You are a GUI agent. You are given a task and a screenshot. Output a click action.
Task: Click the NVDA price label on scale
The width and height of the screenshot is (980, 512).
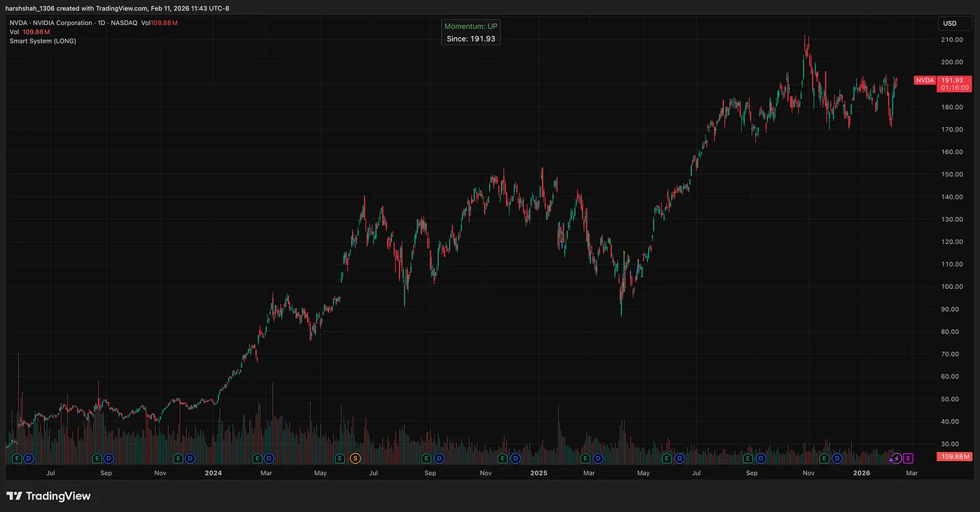point(925,80)
